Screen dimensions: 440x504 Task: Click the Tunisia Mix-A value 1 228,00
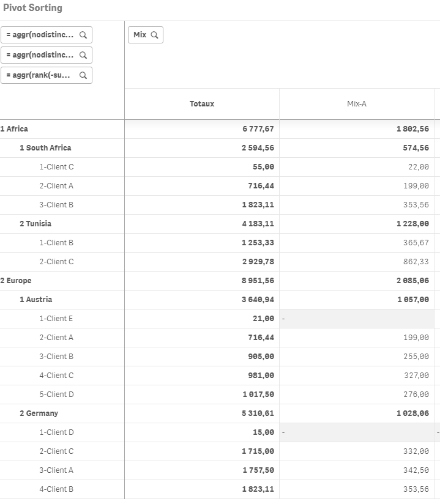413,224
